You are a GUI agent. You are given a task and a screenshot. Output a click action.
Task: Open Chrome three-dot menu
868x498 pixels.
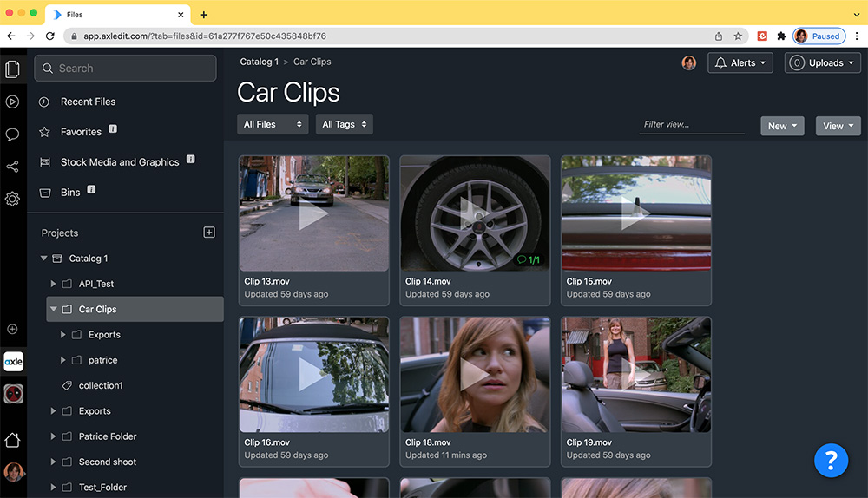[857, 36]
